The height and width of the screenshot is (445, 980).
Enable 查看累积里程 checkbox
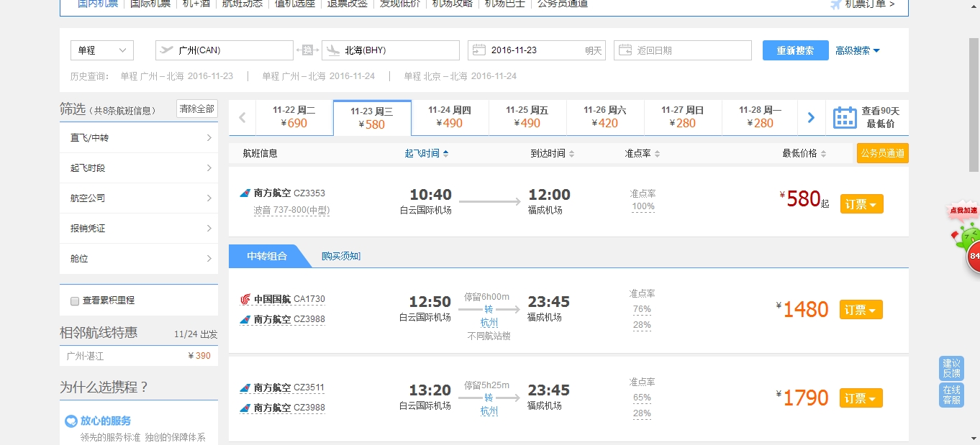click(75, 301)
